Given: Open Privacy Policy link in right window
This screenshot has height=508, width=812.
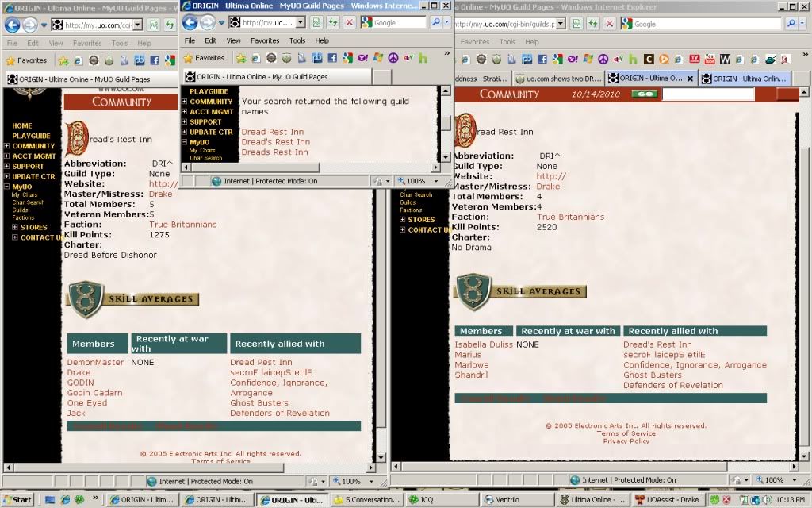Looking at the screenshot, I should pos(626,441).
